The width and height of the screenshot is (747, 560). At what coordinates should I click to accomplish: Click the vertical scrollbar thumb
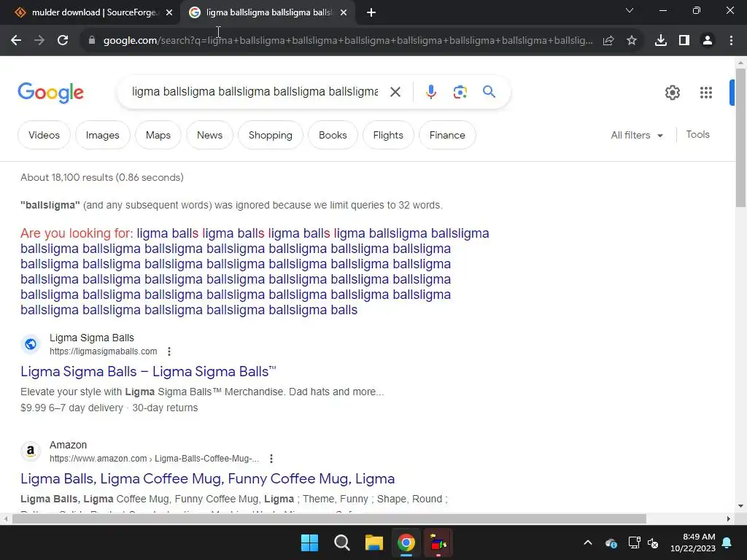click(x=740, y=138)
